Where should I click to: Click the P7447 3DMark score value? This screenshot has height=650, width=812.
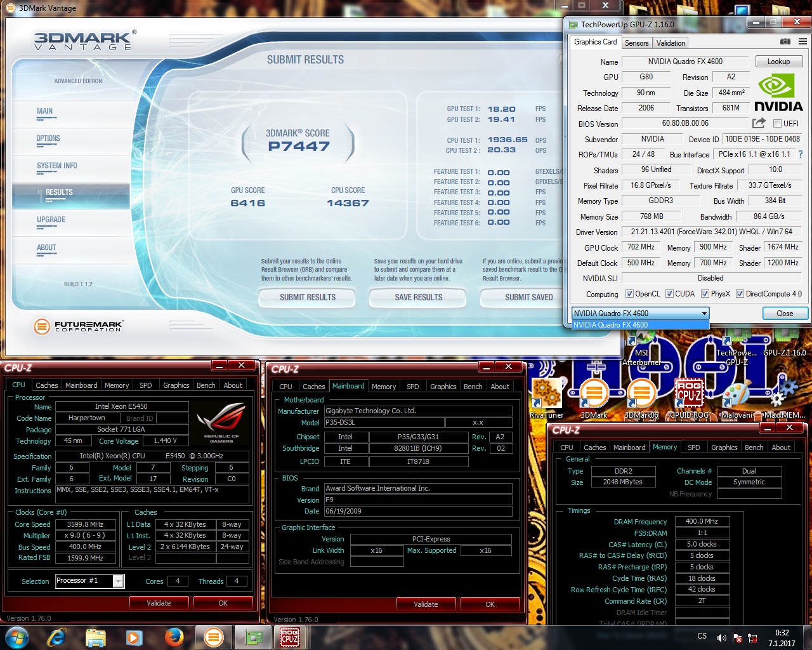click(299, 147)
